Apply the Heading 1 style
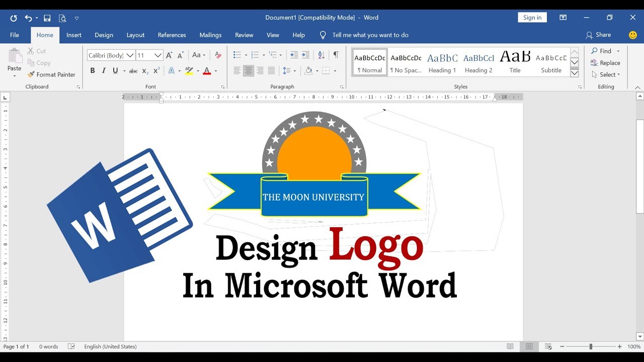This screenshot has width=644, height=362. click(x=442, y=62)
